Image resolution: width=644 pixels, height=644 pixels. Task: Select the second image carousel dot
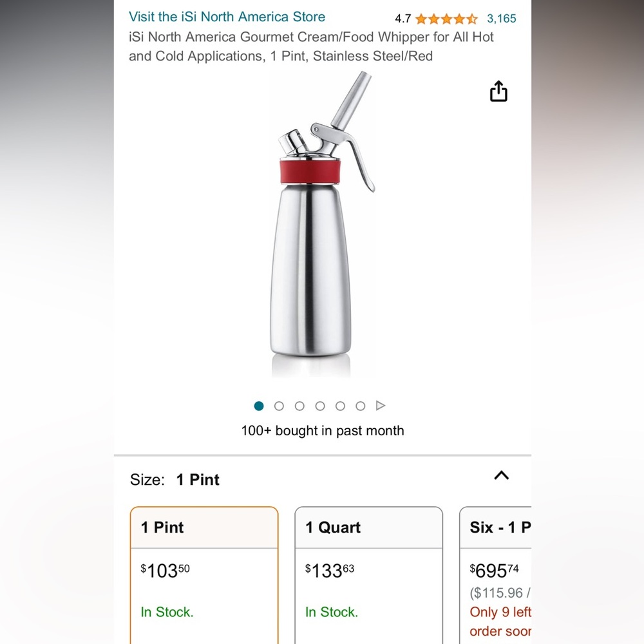click(279, 406)
